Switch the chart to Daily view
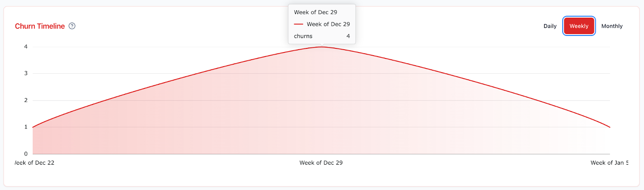Screen dimensions: 644x190 pos(550,26)
